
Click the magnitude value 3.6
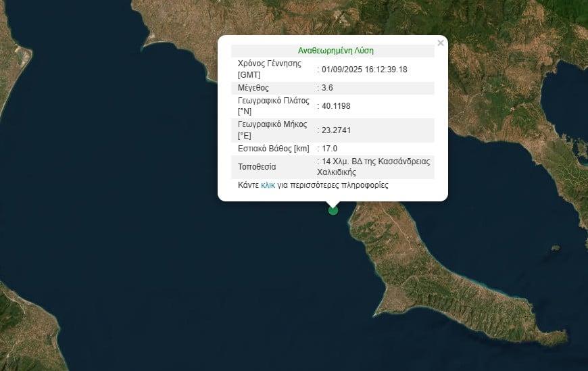click(x=327, y=88)
